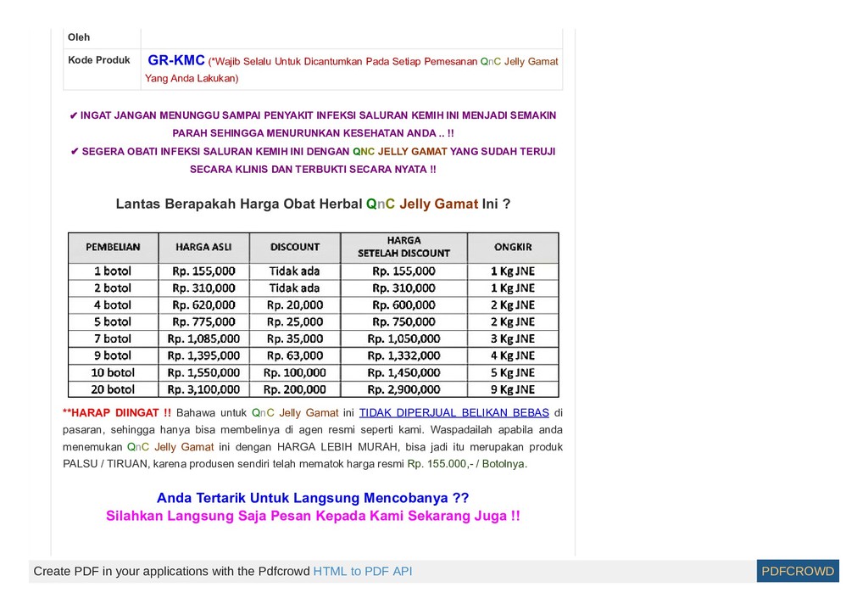Click the Rp. 3,100,000 original price cell
868x615 pixels.
click(x=203, y=389)
